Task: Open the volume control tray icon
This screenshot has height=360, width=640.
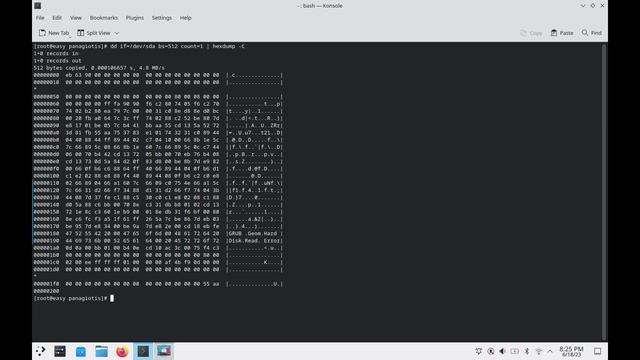Action: click(502, 351)
